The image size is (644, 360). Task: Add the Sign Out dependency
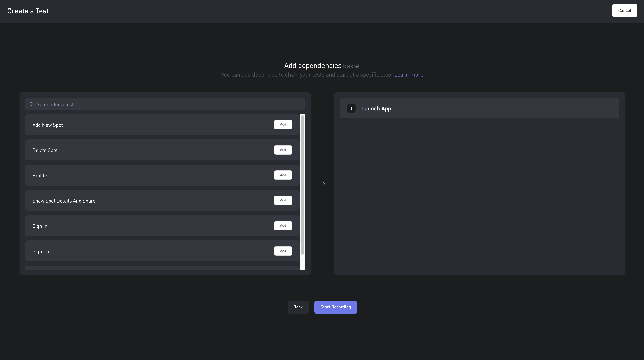(283, 251)
